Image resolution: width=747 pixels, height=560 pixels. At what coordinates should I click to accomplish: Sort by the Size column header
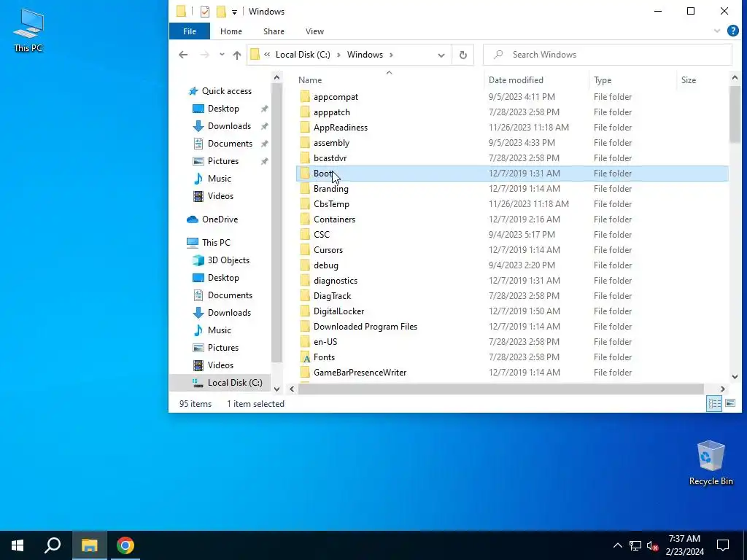tap(702, 80)
